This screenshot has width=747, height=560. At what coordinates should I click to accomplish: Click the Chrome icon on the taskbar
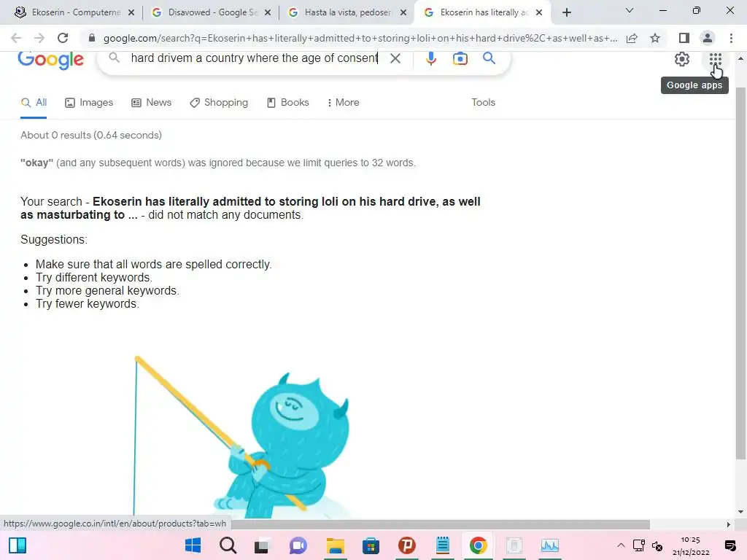[x=478, y=545]
